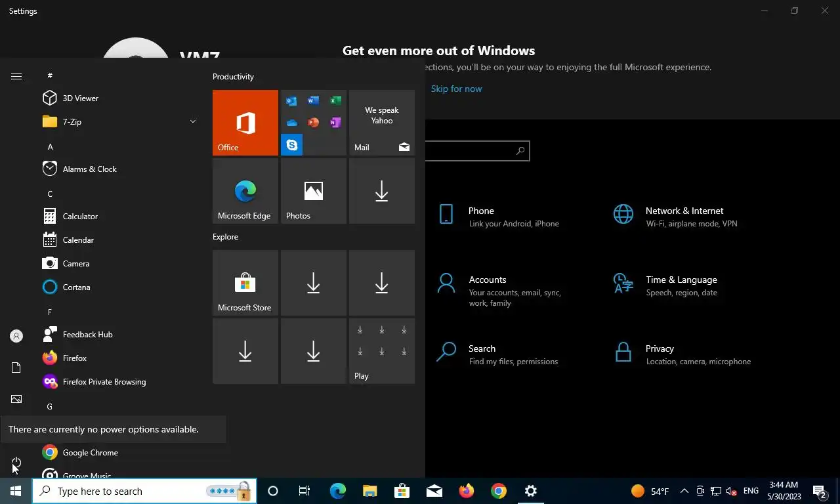The image size is (840, 504).
Task: Open 3D Viewer from the app list
Action: click(118, 98)
